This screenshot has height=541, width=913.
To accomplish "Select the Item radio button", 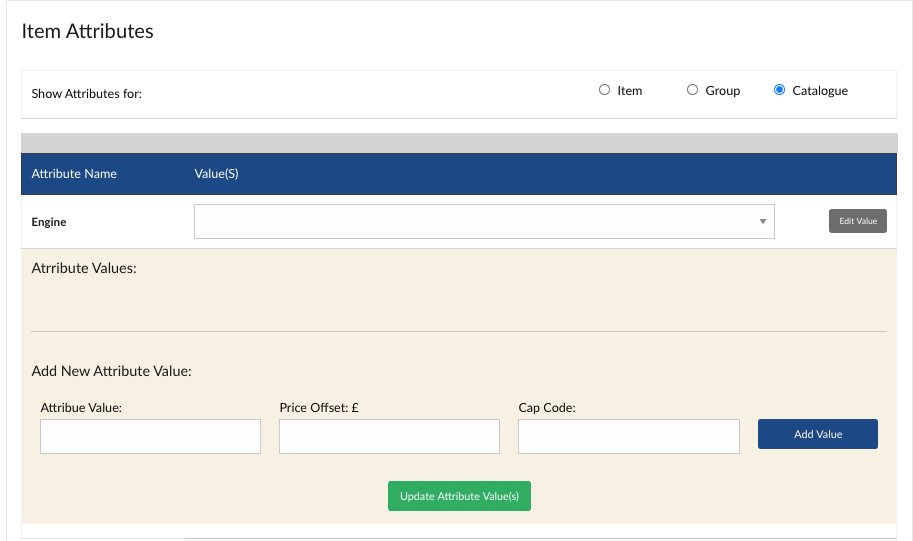I will [x=604, y=90].
